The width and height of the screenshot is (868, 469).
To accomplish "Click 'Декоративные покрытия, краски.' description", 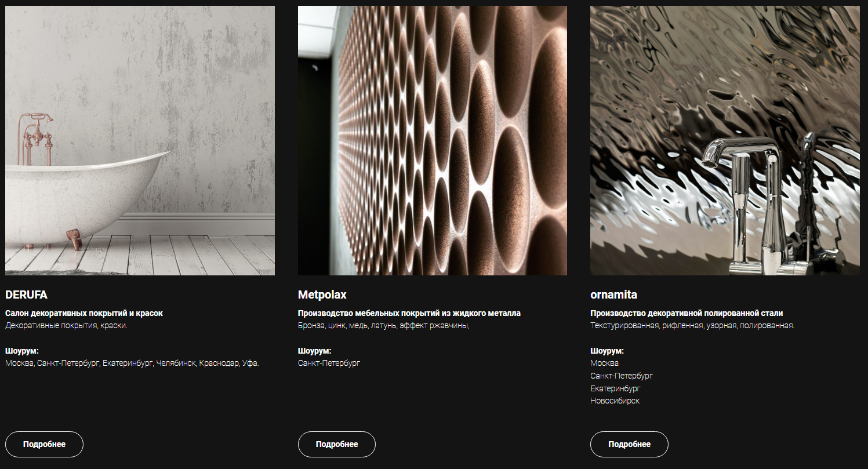I will click(x=66, y=326).
